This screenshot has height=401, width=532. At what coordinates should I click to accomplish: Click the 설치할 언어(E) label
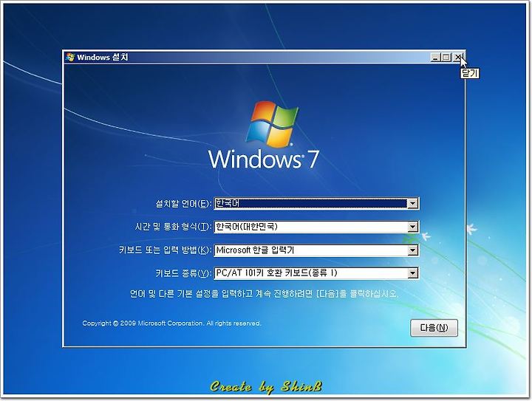[x=183, y=203]
